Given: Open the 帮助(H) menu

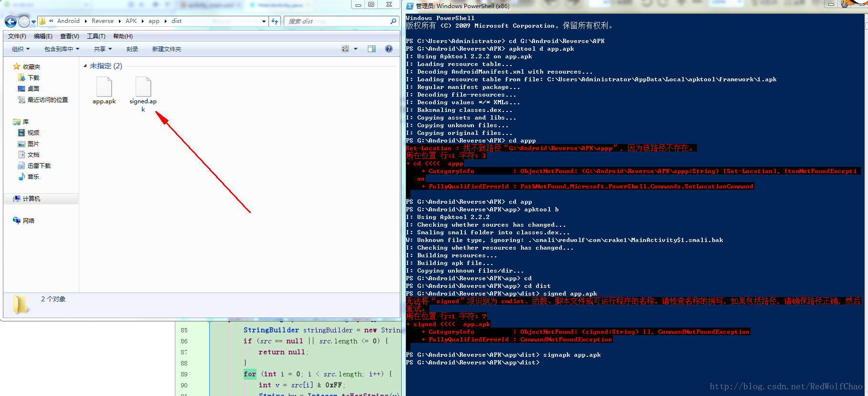Looking at the screenshot, I should [123, 36].
